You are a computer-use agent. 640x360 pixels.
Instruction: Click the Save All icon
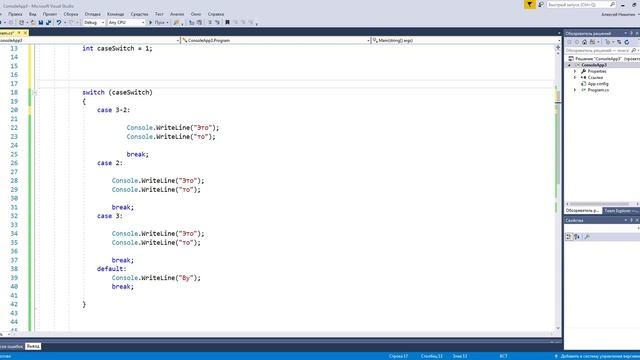[x=48, y=22]
